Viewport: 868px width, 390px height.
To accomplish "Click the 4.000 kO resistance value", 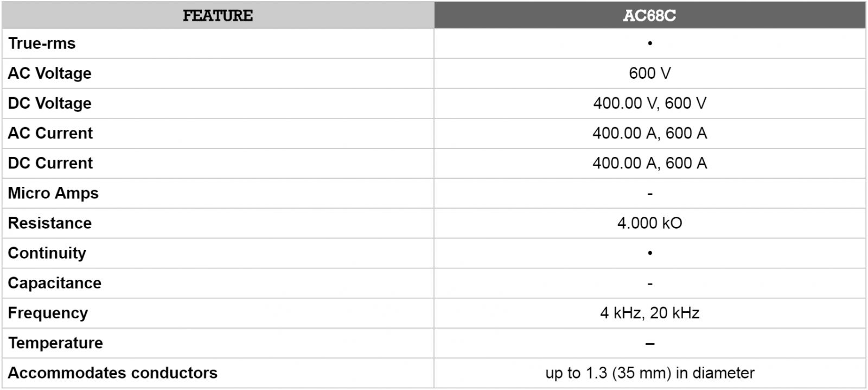I will (x=649, y=223).
